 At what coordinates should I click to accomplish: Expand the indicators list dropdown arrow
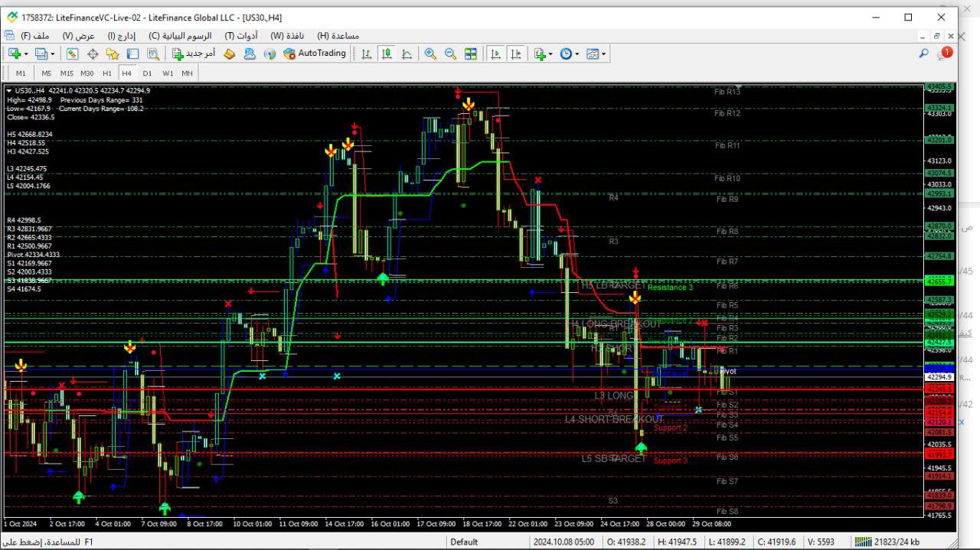pos(550,54)
